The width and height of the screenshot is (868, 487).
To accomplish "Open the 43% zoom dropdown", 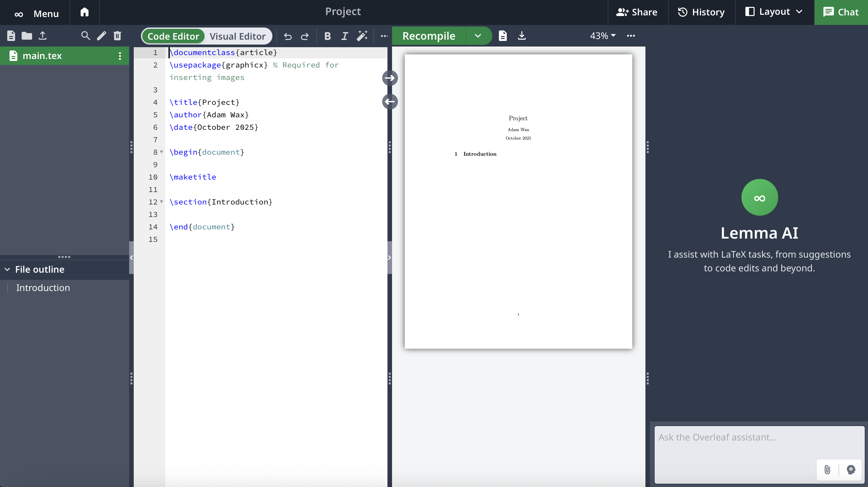I will [x=602, y=36].
